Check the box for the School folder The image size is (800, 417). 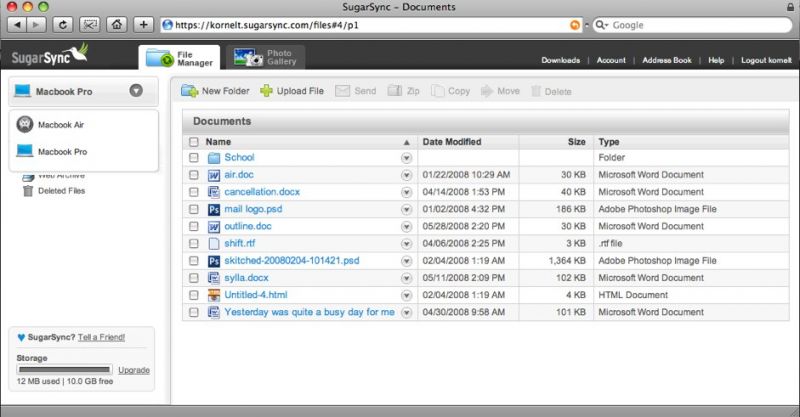194,158
